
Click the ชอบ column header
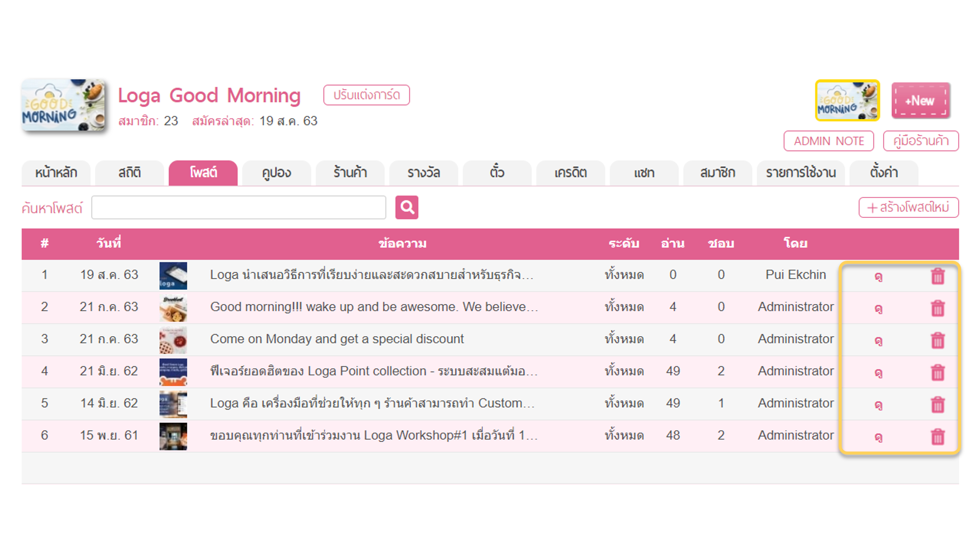click(721, 243)
